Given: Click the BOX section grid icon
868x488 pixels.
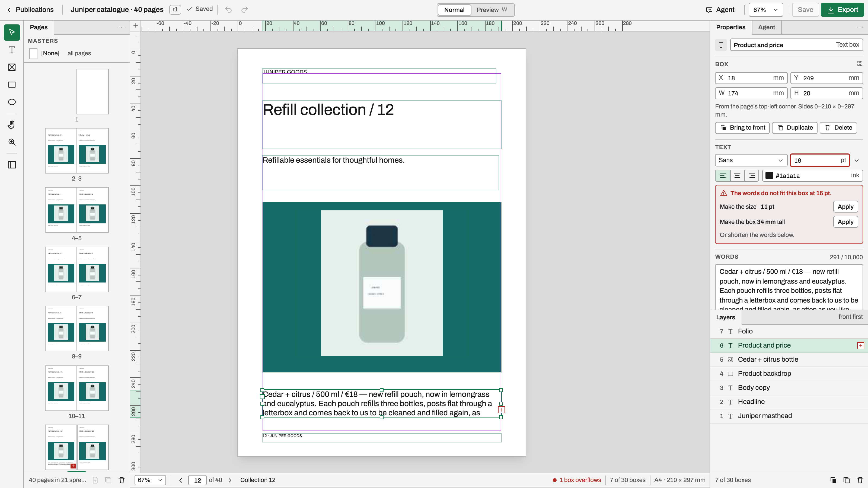Looking at the screenshot, I should click(x=860, y=64).
